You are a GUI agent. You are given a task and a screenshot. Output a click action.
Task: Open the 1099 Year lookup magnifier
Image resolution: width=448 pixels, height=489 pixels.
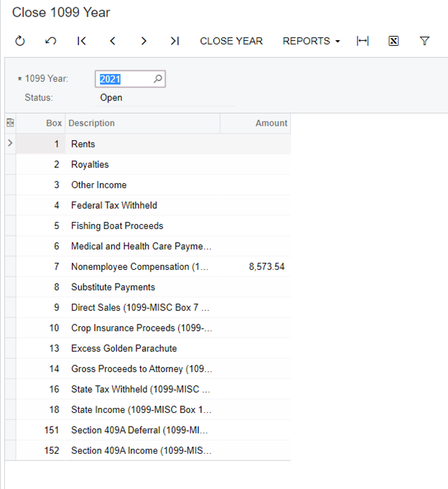pos(158,79)
